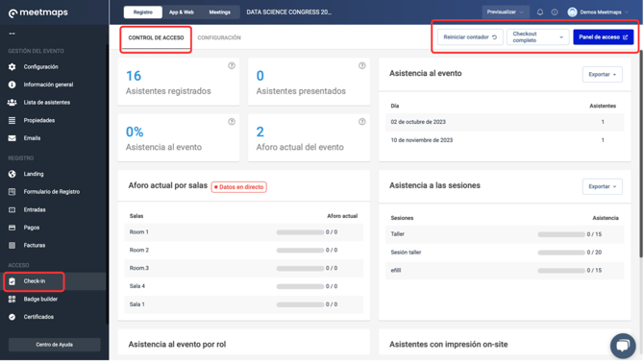The image size is (644, 362).
Task: Click Room 1 capacity progress bar
Action: click(x=300, y=232)
